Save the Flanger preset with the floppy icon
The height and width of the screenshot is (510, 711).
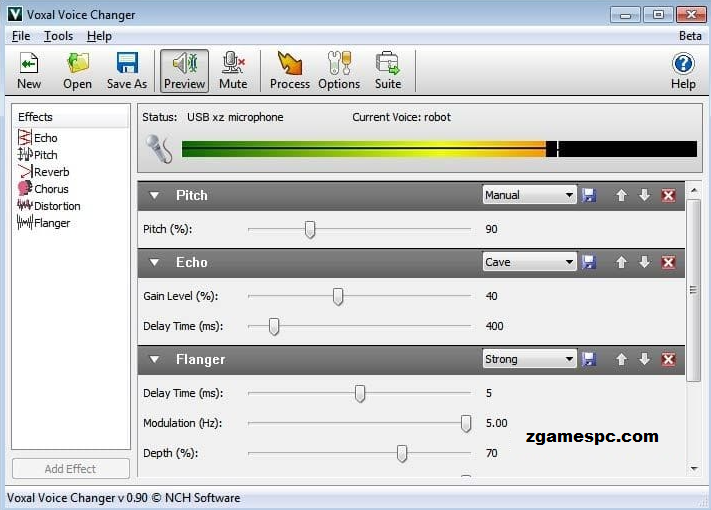(589, 359)
